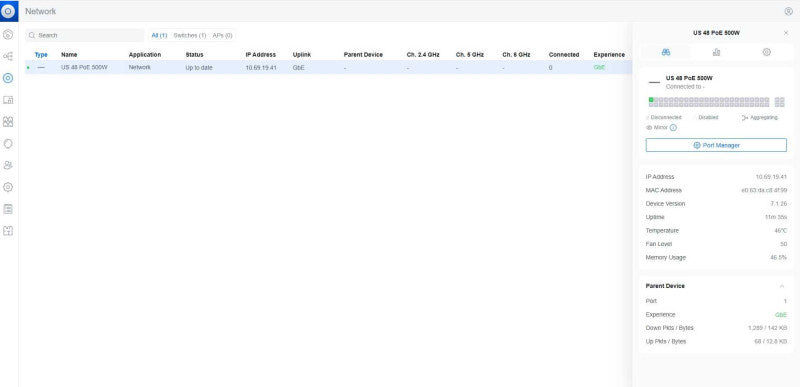This screenshot has height=387, width=800.
Task: Open the round sidebar icon above the users icon
Action: point(8,144)
